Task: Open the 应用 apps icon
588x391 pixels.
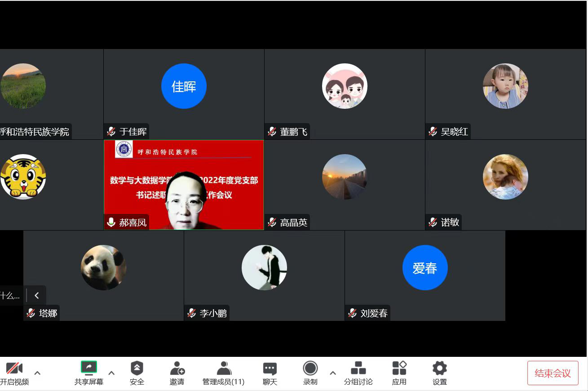Action: tap(399, 369)
